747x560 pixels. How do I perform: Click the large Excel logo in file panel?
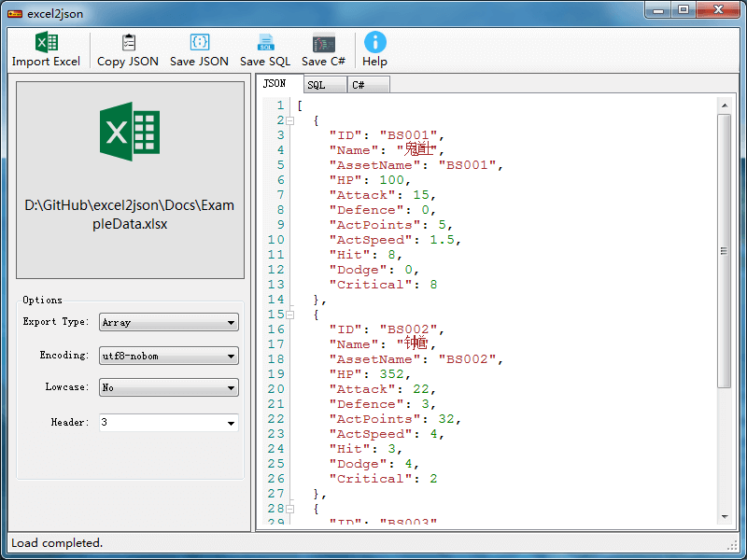[130, 133]
